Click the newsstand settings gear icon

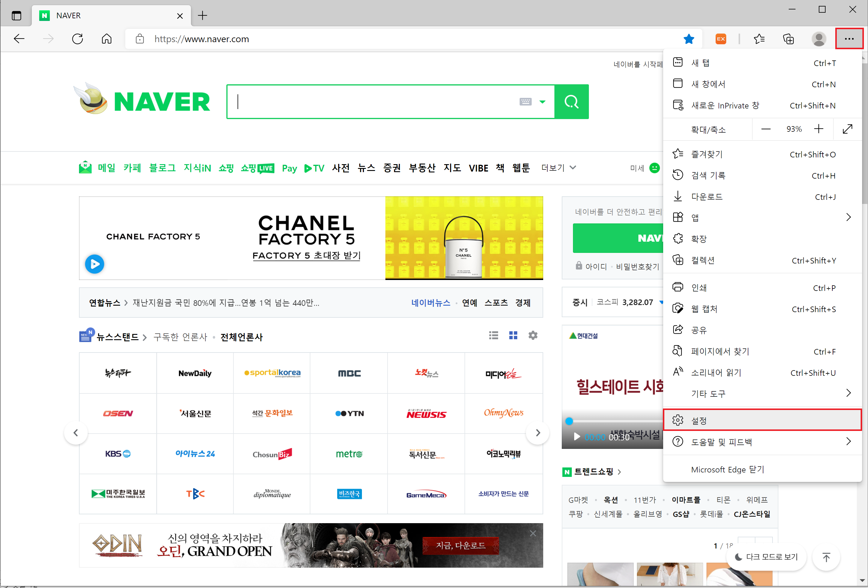point(533,335)
